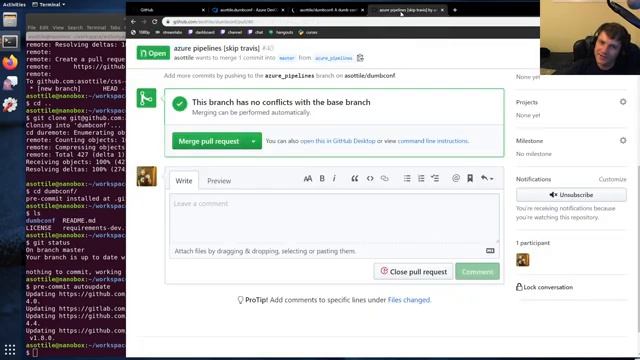Switch to asottile/dumbconf repo browser tab
Image resolution: width=640 pixels, height=360 pixels.
(x=328, y=10)
